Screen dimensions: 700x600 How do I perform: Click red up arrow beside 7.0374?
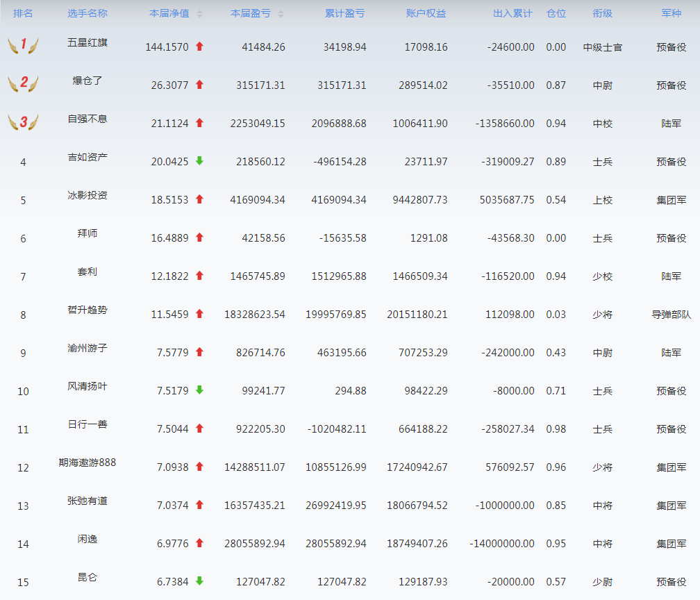coord(199,504)
